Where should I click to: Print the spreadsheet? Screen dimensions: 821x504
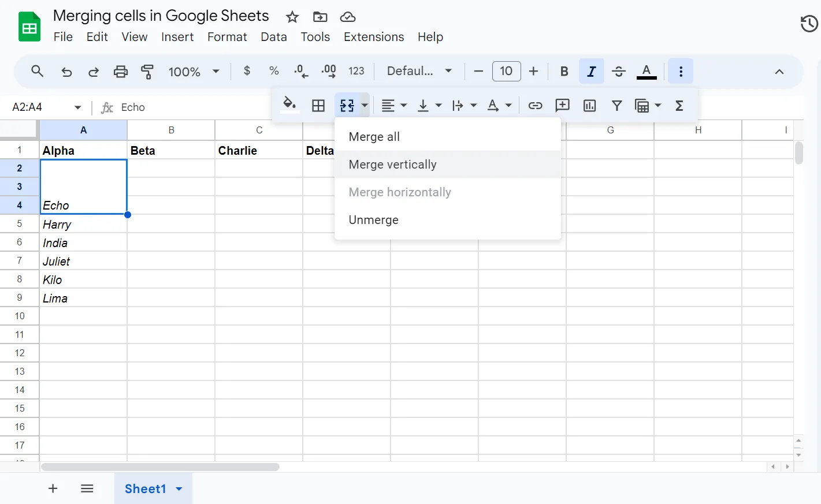point(120,72)
